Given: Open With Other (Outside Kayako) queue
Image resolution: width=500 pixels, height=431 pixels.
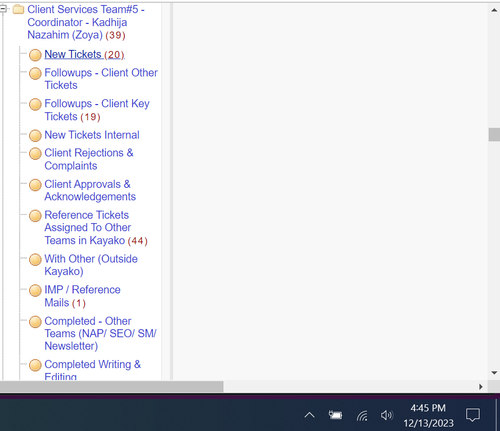Looking at the screenshot, I should point(91,265).
